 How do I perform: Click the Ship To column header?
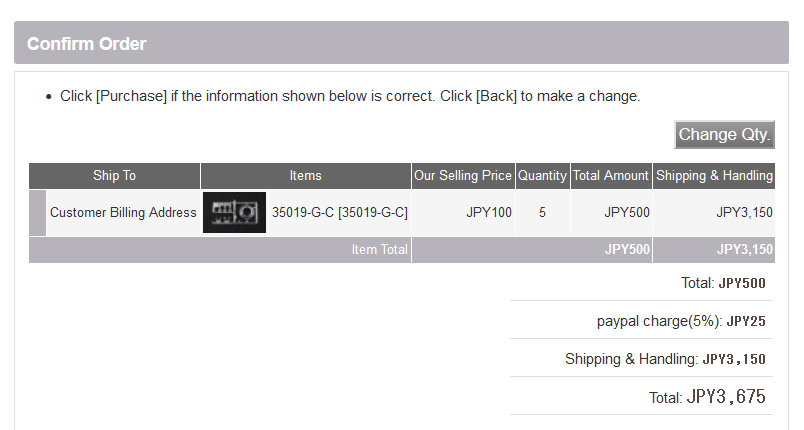pyautogui.click(x=114, y=176)
